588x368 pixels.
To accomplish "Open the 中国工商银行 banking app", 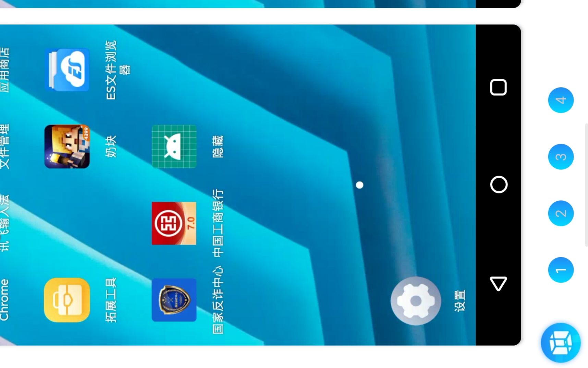I will (174, 224).
